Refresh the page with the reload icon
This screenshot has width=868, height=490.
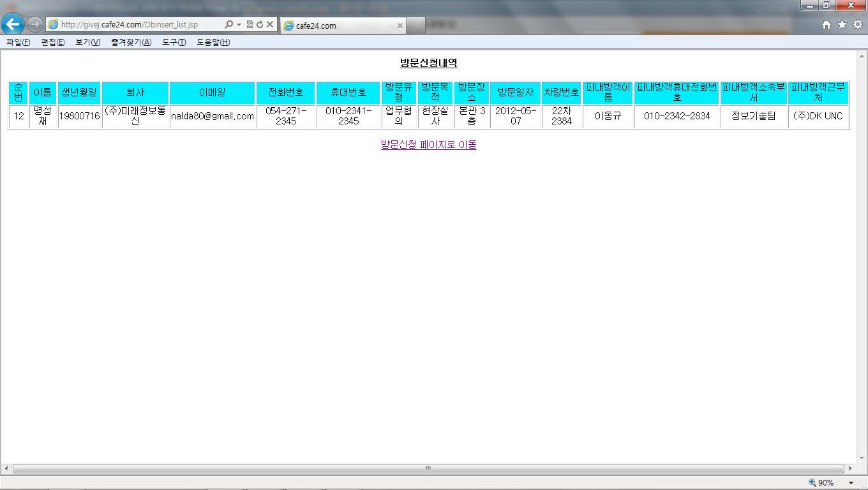[x=260, y=24]
